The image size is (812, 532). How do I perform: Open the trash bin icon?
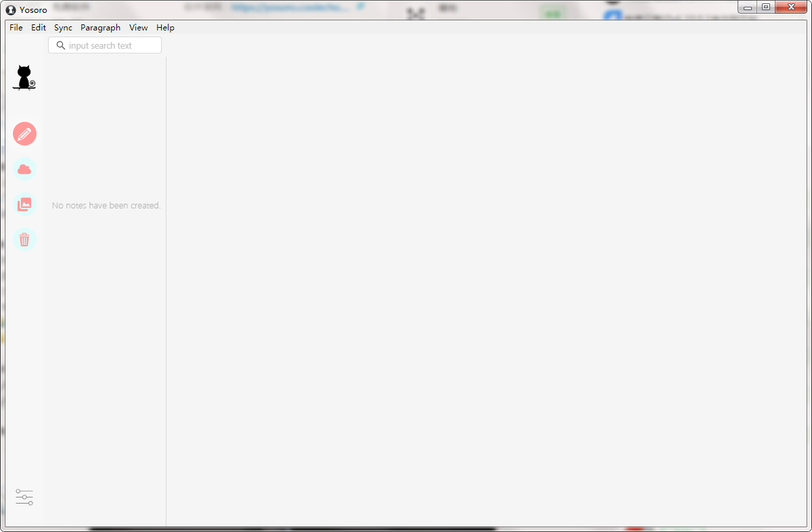[24, 240]
